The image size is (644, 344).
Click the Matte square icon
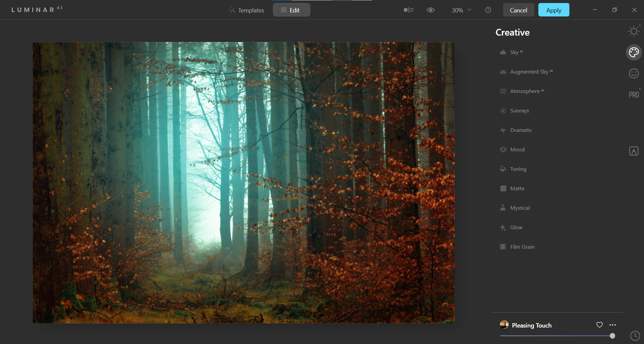click(x=503, y=189)
